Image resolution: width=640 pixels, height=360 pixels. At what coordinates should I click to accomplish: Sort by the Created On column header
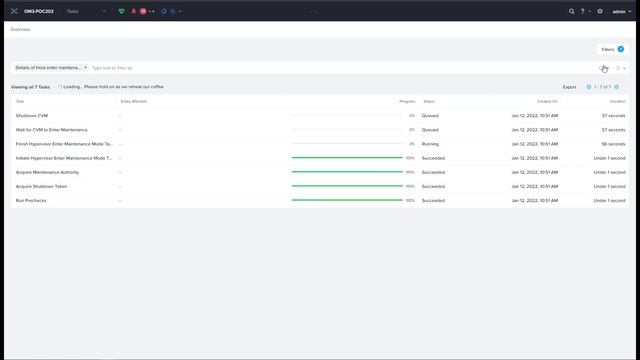click(x=547, y=101)
